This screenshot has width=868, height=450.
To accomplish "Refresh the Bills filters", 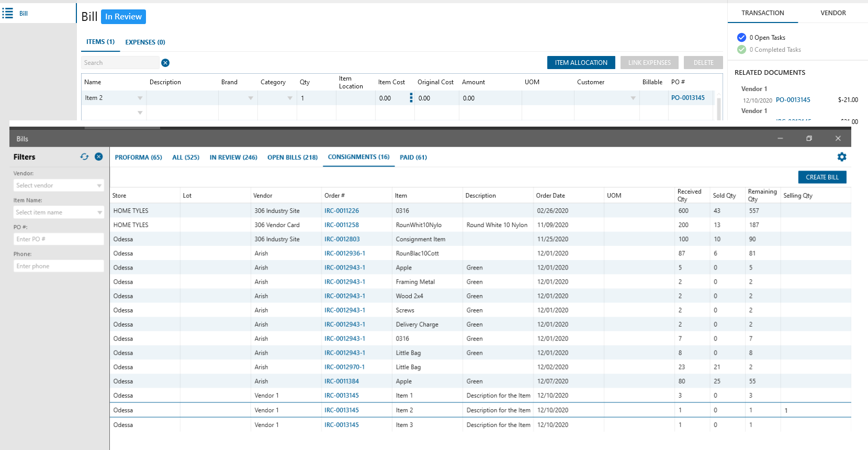I will [84, 157].
